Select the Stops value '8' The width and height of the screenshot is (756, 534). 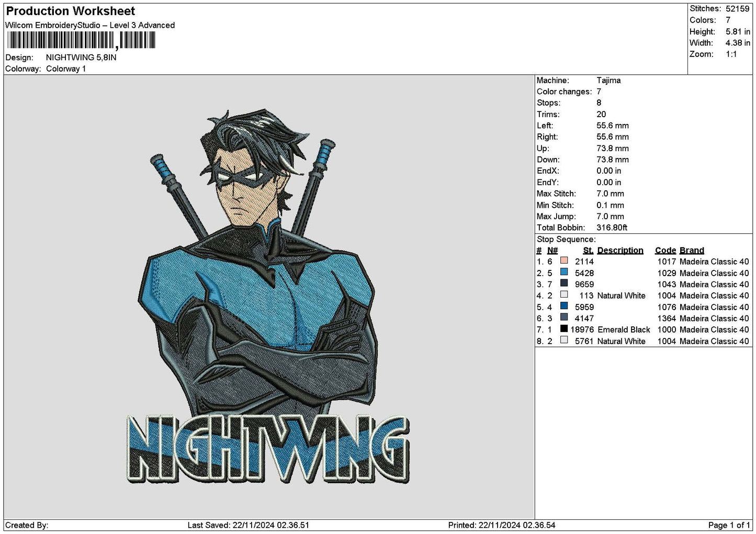point(599,103)
